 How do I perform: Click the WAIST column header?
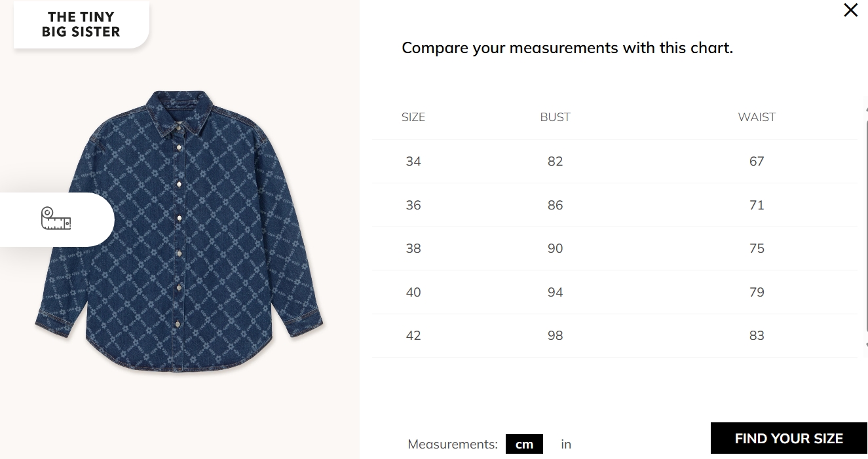click(x=757, y=117)
